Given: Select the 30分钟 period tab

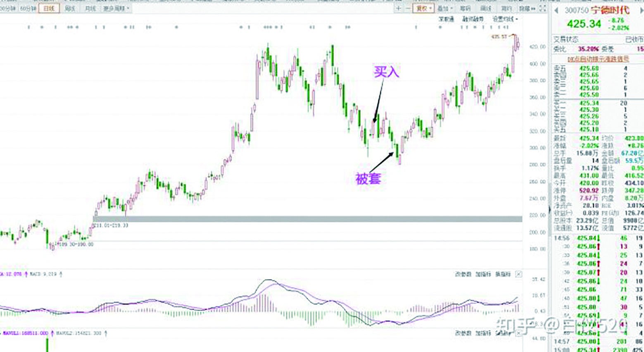Looking at the screenshot, I should point(8,8).
